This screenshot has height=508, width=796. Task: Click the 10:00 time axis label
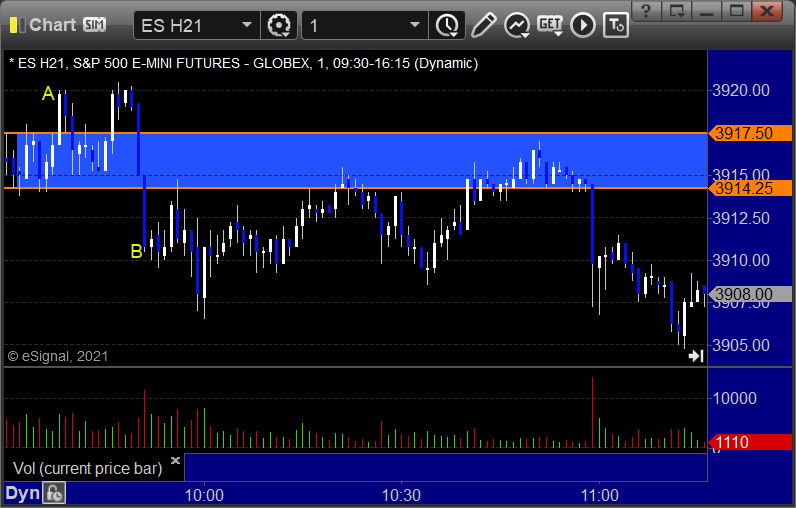pyautogui.click(x=204, y=495)
